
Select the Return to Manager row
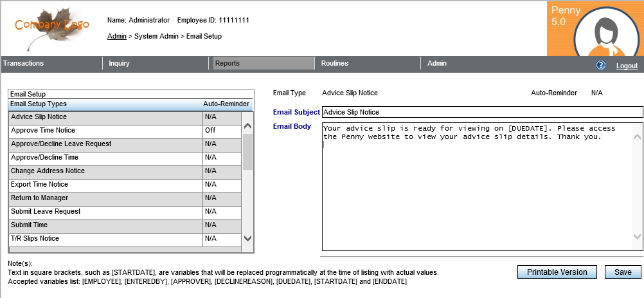pyautogui.click(x=125, y=198)
